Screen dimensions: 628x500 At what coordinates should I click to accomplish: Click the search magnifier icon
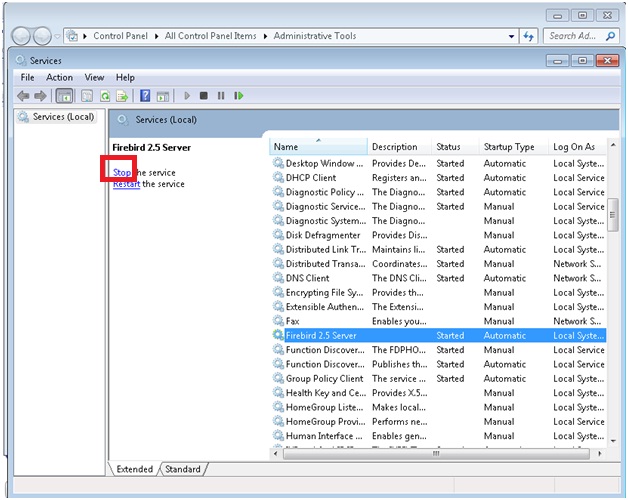tap(610, 36)
